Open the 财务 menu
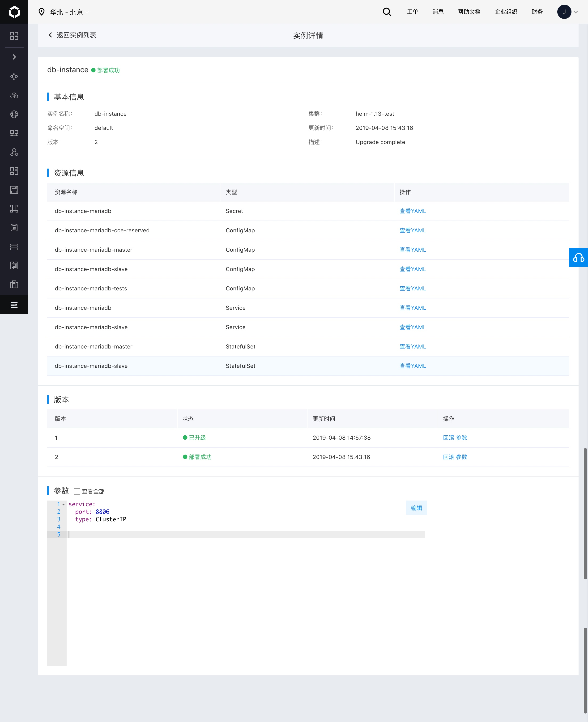Screen dimensions: 588x722 coord(537,12)
